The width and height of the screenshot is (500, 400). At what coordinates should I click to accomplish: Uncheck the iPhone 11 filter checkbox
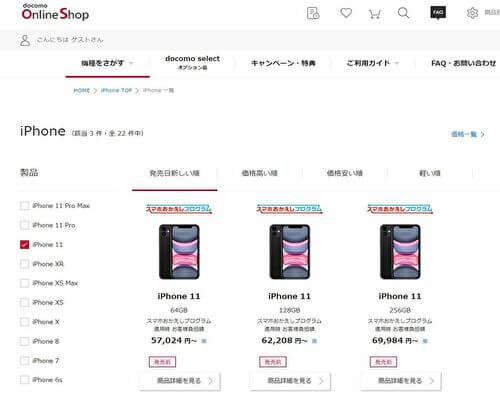[25, 244]
